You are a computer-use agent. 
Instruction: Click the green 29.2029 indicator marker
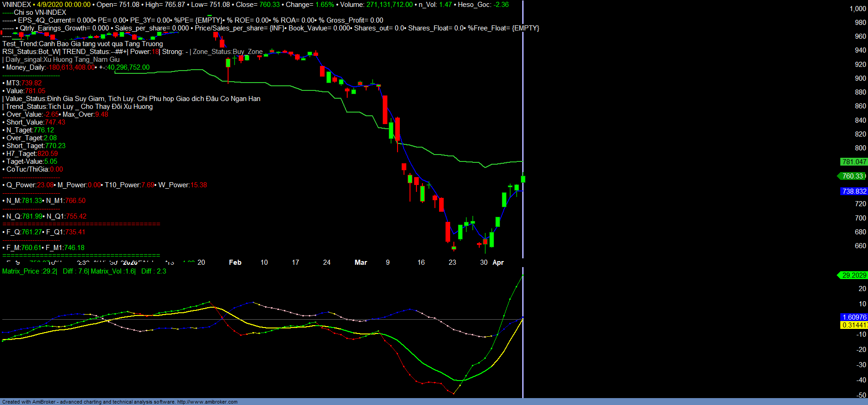(x=853, y=275)
